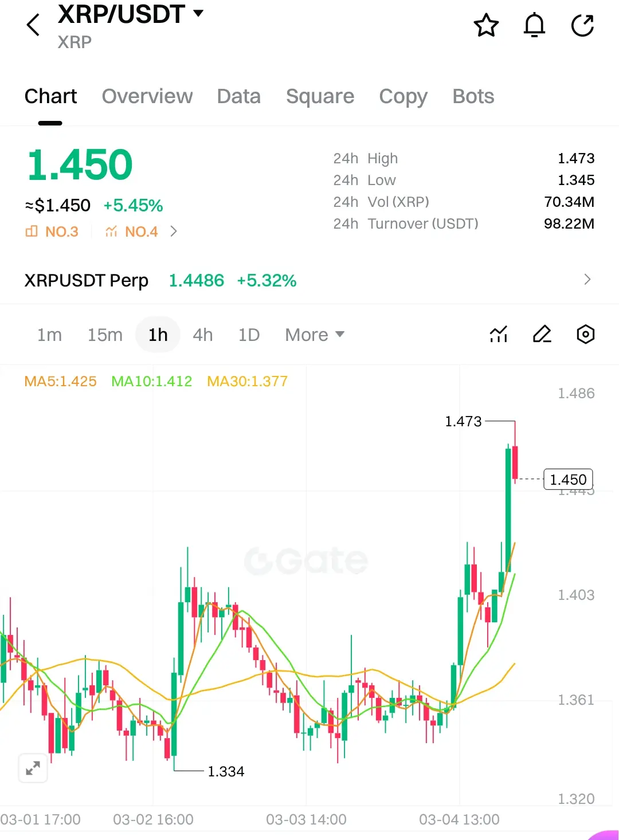
Task: Select the 1D timeframe
Action: click(x=249, y=335)
